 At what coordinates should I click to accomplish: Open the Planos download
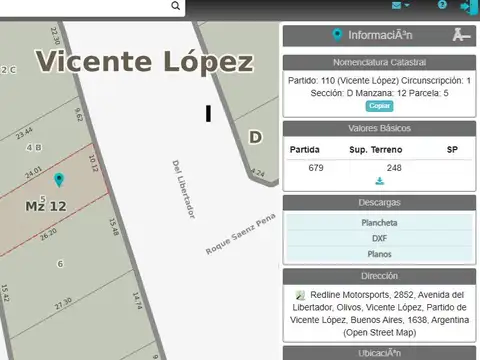[379, 254]
